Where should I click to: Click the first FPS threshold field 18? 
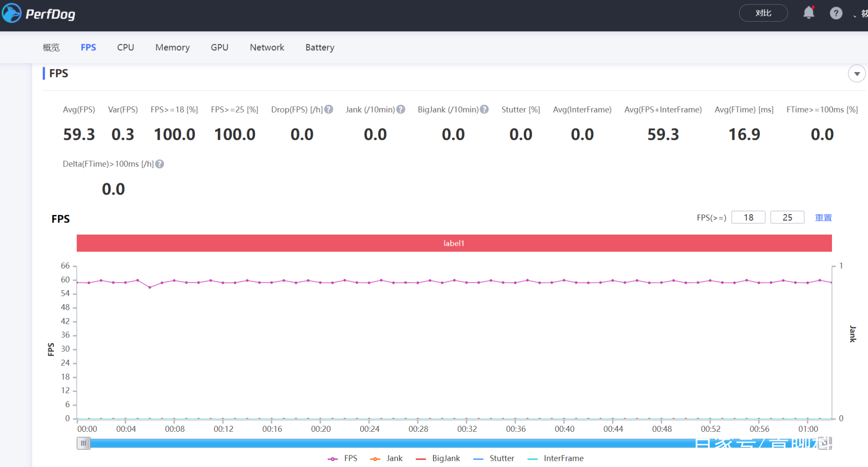coord(748,218)
